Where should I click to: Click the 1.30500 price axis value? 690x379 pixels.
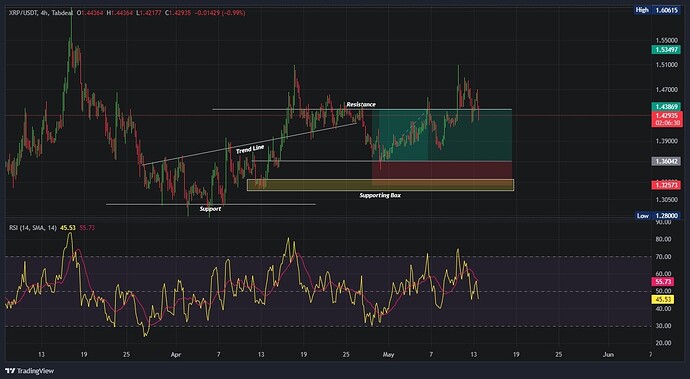click(x=666, y=199)
